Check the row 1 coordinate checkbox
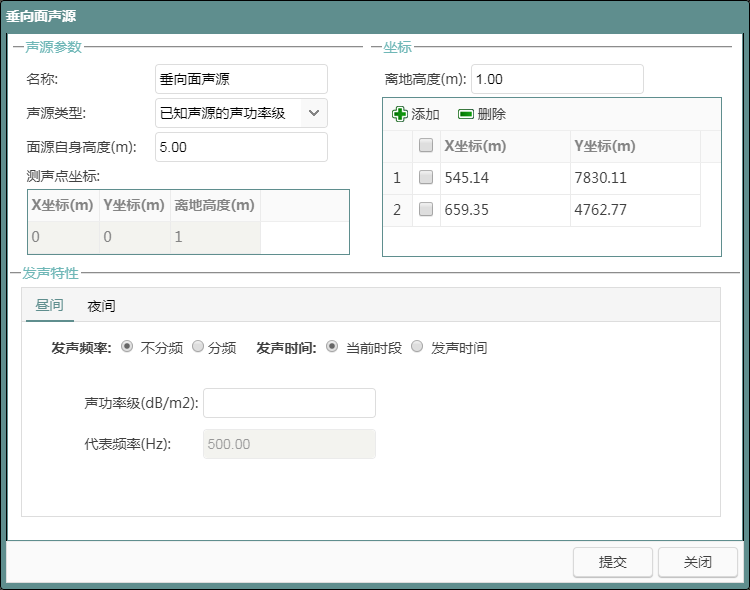This screenshot has height=590, width=750. coord(426,178)
